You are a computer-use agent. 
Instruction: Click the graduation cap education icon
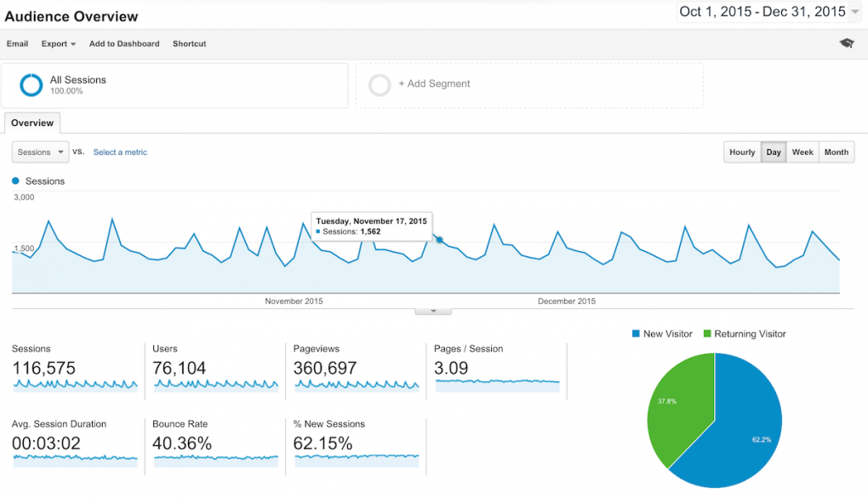pyautogui.click(x=846, y=43)
